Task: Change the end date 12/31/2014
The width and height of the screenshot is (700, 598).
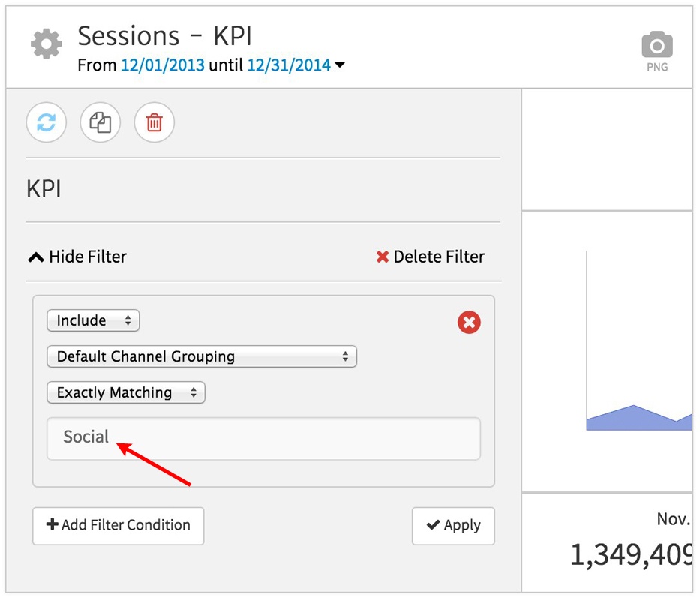Action: [x=289, y=65]
